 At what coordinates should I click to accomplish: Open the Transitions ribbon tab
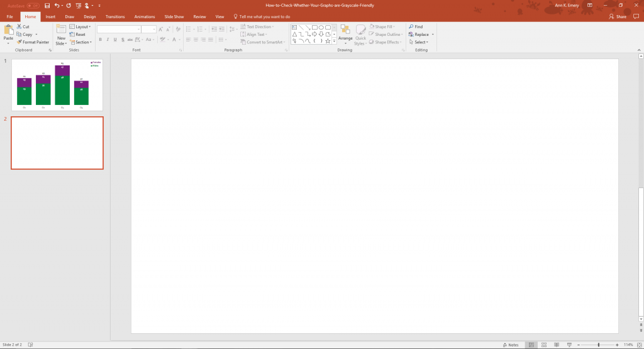[x=114, y=17]
